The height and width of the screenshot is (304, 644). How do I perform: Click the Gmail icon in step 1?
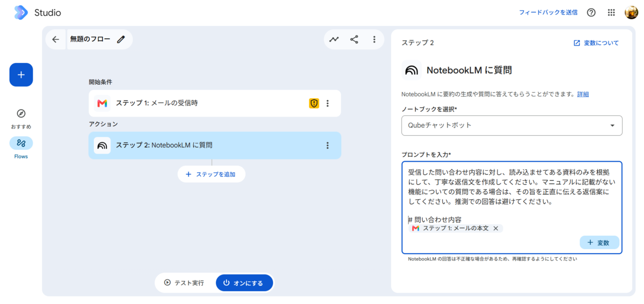(102, 103)
